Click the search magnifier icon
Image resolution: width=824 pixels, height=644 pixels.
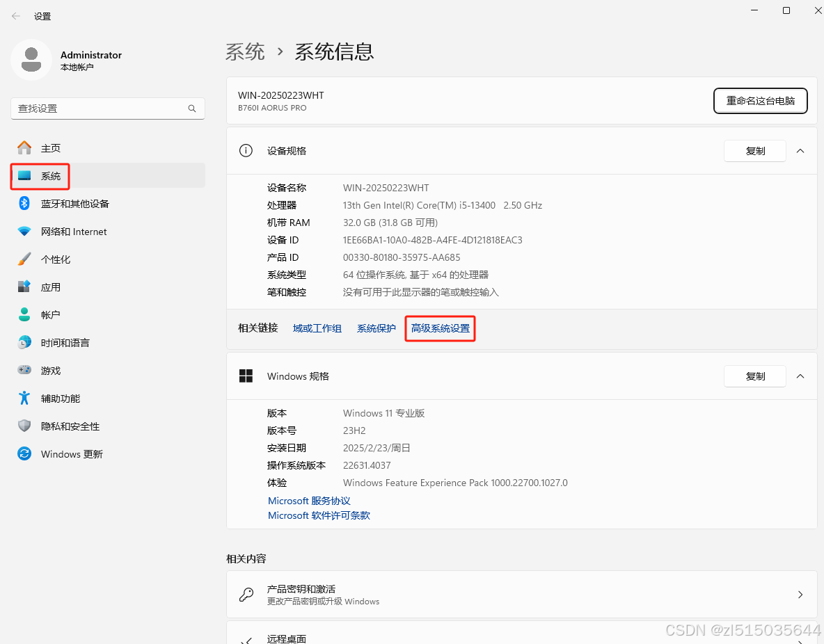192,108
